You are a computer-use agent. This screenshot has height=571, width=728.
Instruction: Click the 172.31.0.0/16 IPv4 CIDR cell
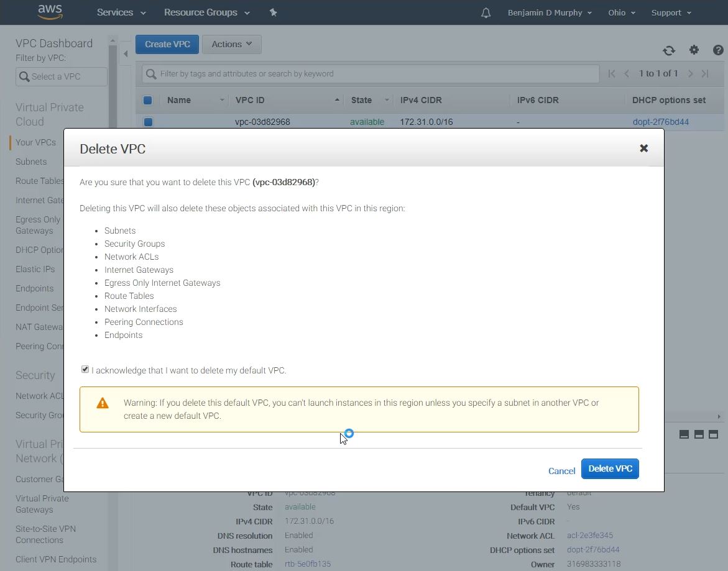pos(426,122)
